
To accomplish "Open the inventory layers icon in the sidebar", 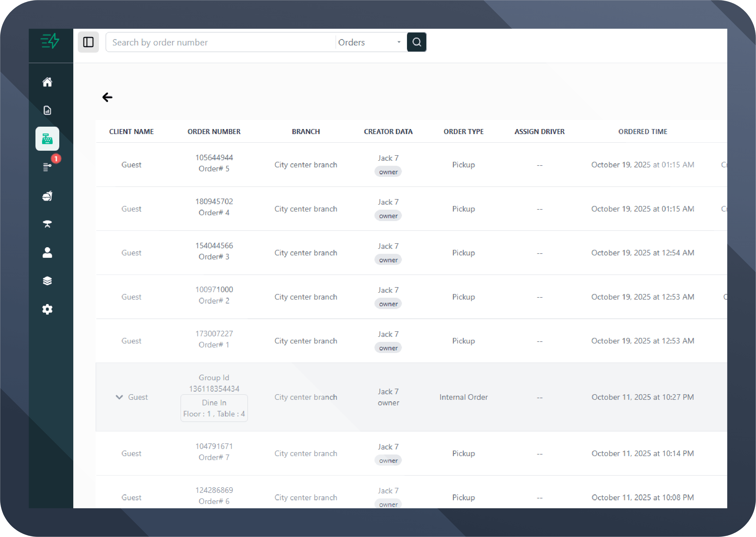I will pos(47,281).
